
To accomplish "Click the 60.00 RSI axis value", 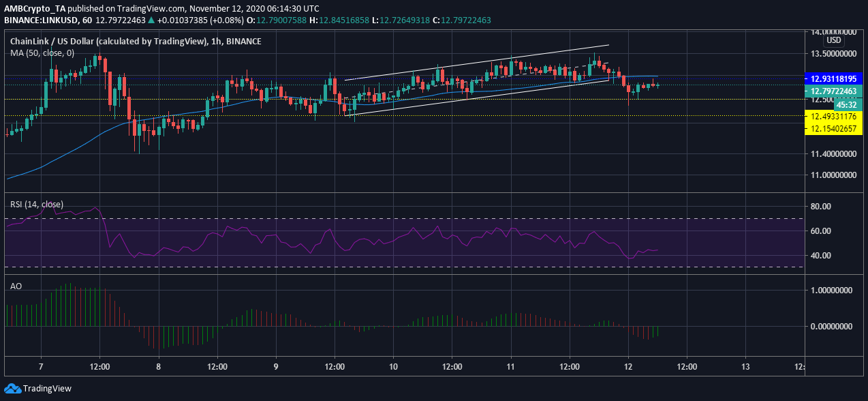I will point(820,231).
